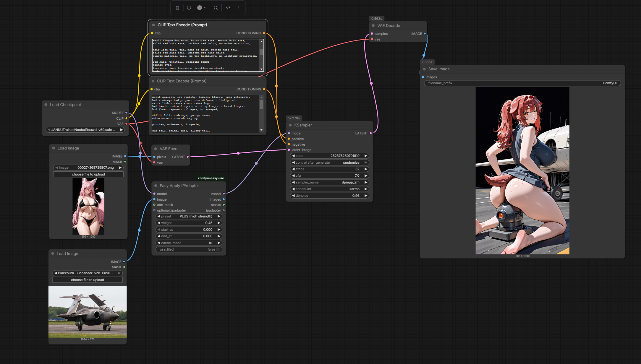Click increment arrow on steps value

coord(366,169)
